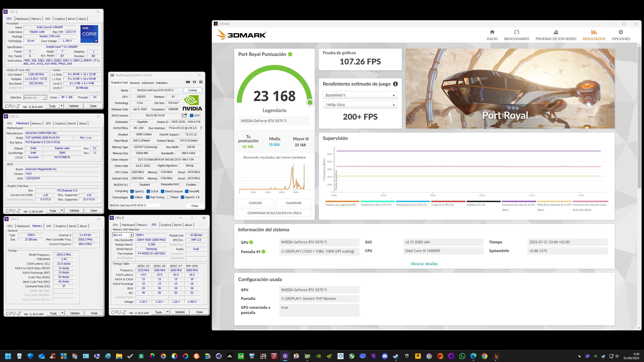Click the info icon next to Mayor

click(x=307, y=139)
